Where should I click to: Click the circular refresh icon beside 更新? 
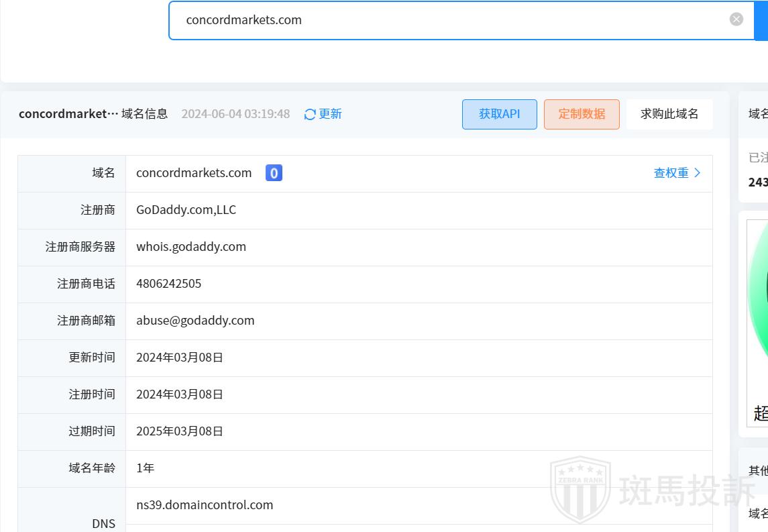click(x=310, y=114)
